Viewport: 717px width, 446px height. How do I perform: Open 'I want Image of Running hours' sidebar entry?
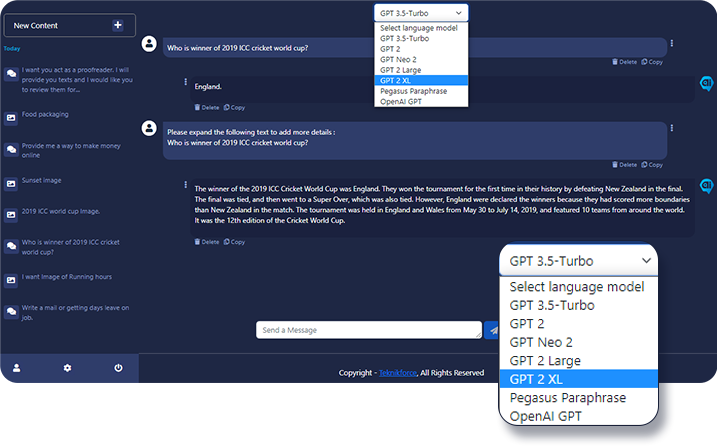(x=67, y=277)
